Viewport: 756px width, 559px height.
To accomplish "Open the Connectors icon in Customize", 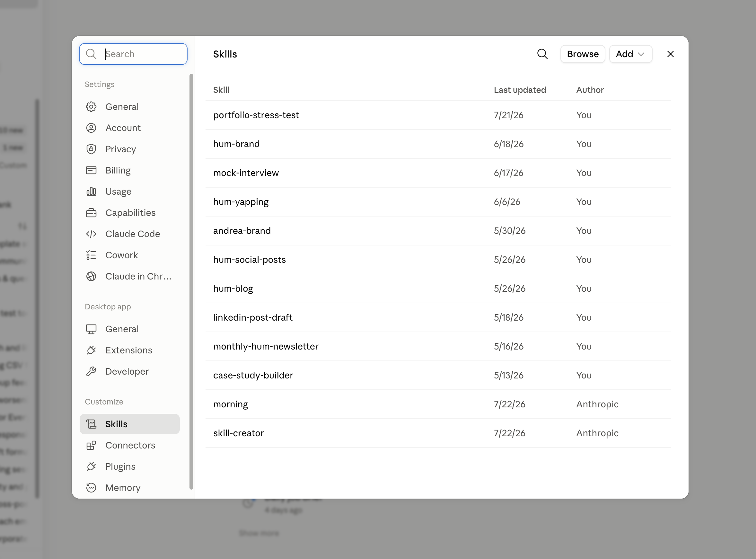I will (91, 445).
